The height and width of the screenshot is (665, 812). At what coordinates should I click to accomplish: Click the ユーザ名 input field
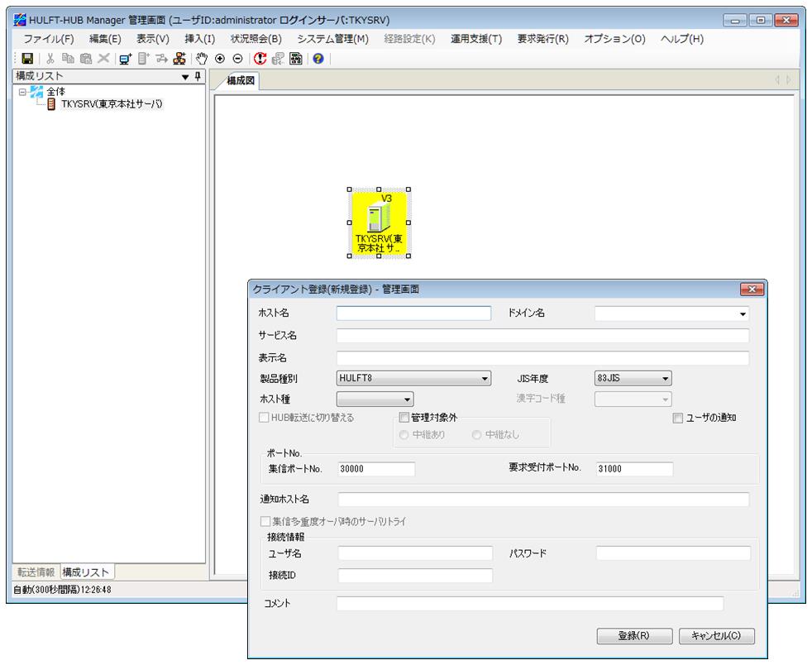pyautogui.click(x=415, y=553)
